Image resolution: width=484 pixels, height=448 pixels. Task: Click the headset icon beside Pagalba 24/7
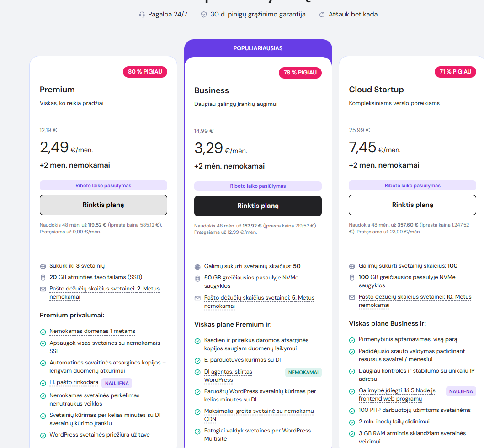[x=142, y=15]
